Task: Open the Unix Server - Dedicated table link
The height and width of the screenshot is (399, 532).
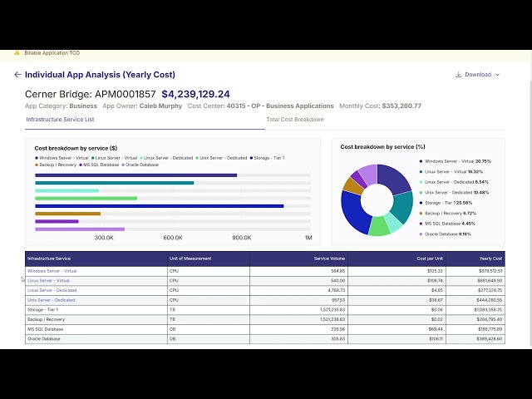Action: pos(51,300)
